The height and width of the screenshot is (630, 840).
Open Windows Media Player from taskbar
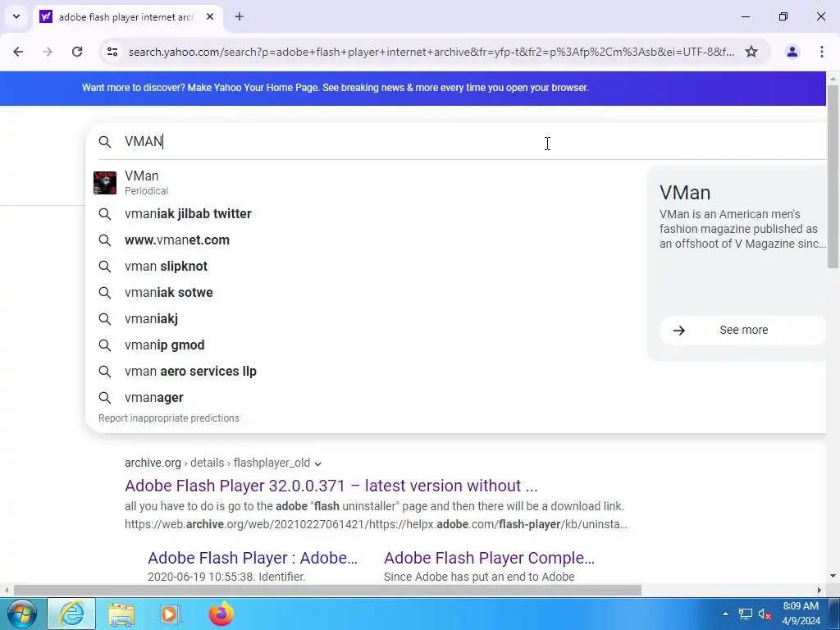pyautogui.click(x=171, y=614)
